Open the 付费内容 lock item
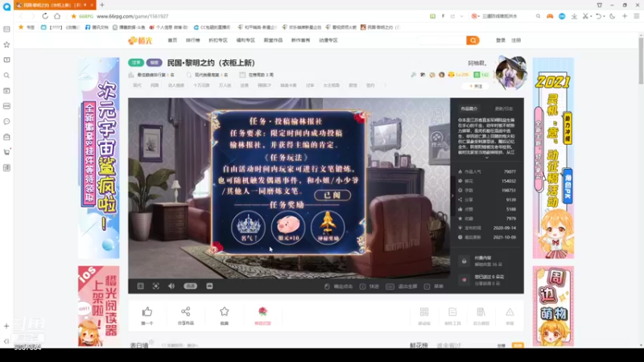 (487, 261)
